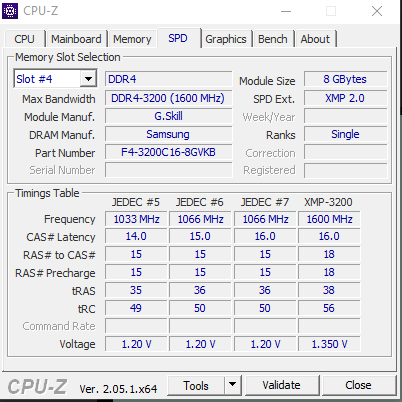Select part number F4-3200C16-8GVKB
This screenshot has width=402, height=402.
tap(169, 152)
